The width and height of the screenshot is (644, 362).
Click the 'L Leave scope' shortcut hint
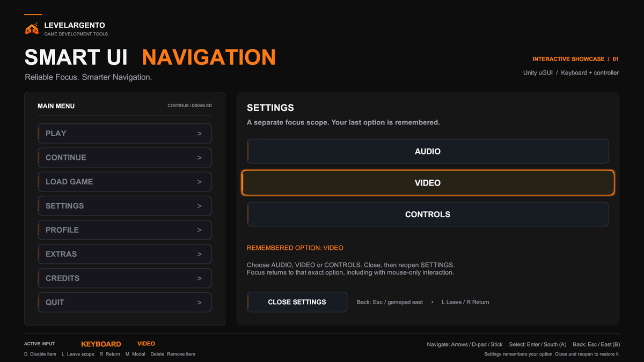coord(78,354)
